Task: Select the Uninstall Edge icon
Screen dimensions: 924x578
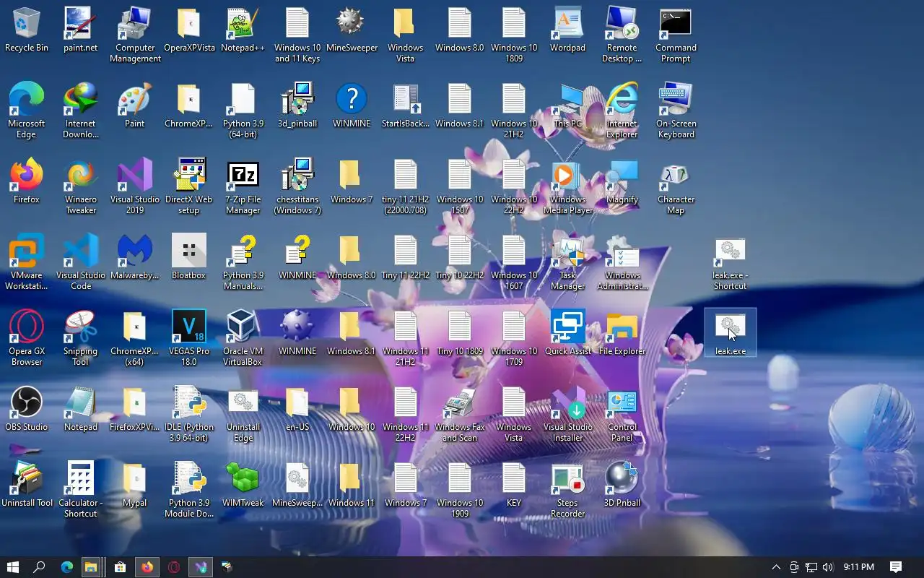Action: coord(243,415)
